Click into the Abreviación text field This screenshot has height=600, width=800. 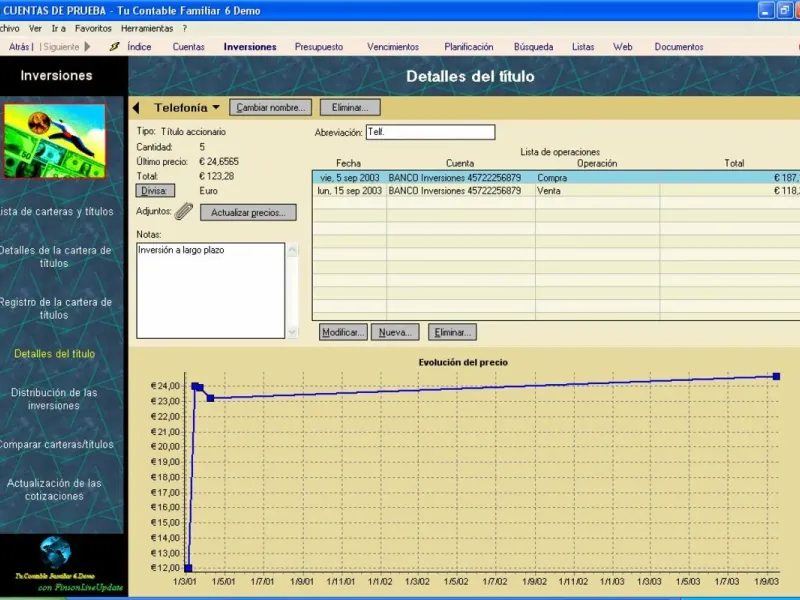point(430,132)
